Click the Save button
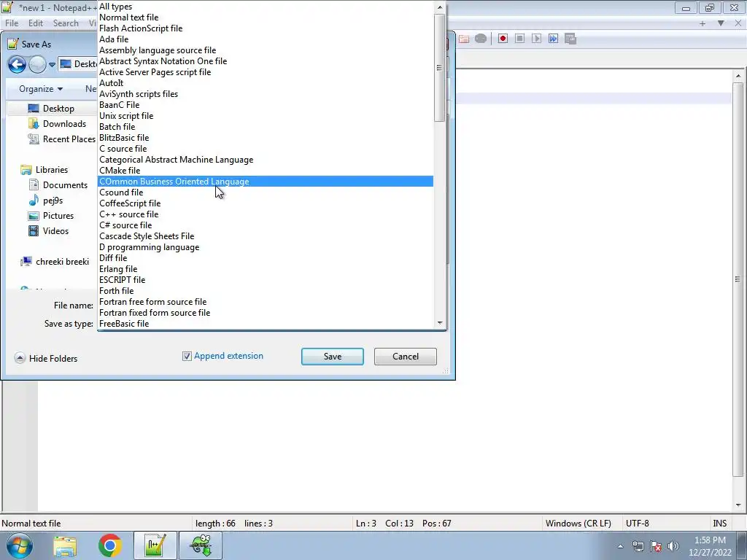The height and width of the screenshot is (560, 747). 333,357
